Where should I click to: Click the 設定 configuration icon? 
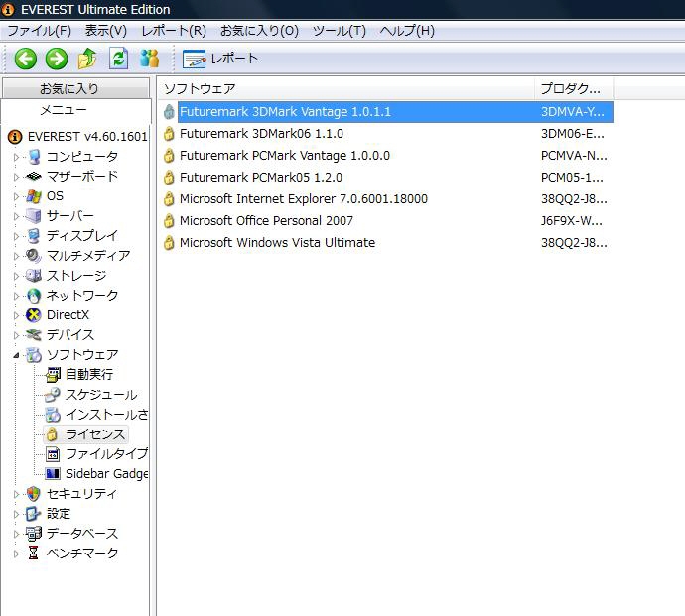pyautogui.click(x=34, y=514)
